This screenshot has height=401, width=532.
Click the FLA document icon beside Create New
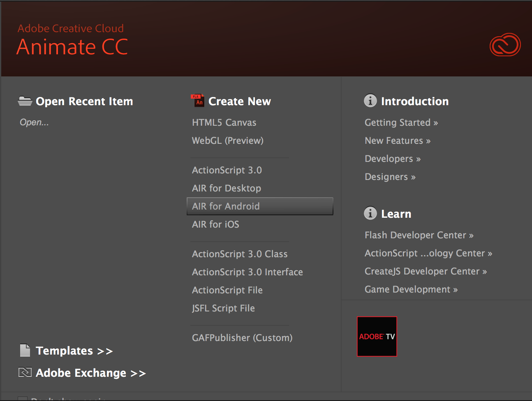pyautogui.click(x=197, y=100)
